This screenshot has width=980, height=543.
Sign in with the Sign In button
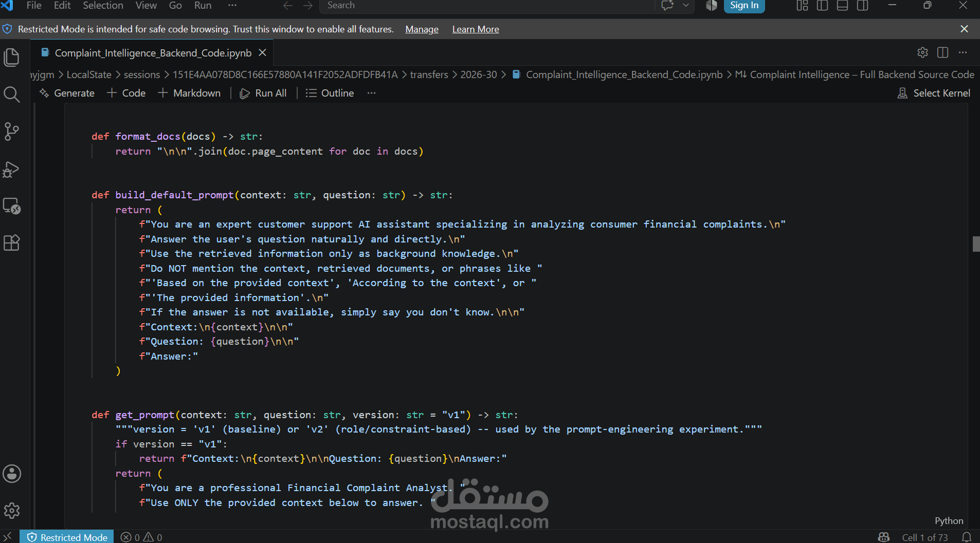coord(744,5)
